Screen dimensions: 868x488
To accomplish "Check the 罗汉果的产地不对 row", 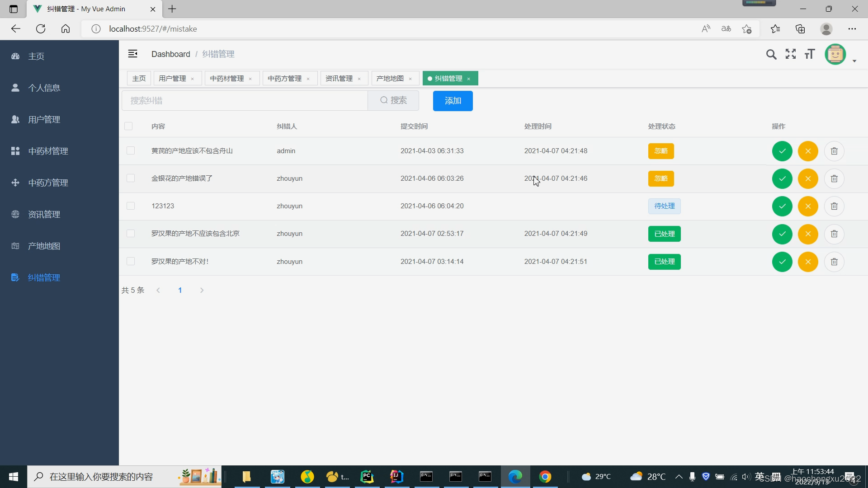I will (x=131, y=261).
